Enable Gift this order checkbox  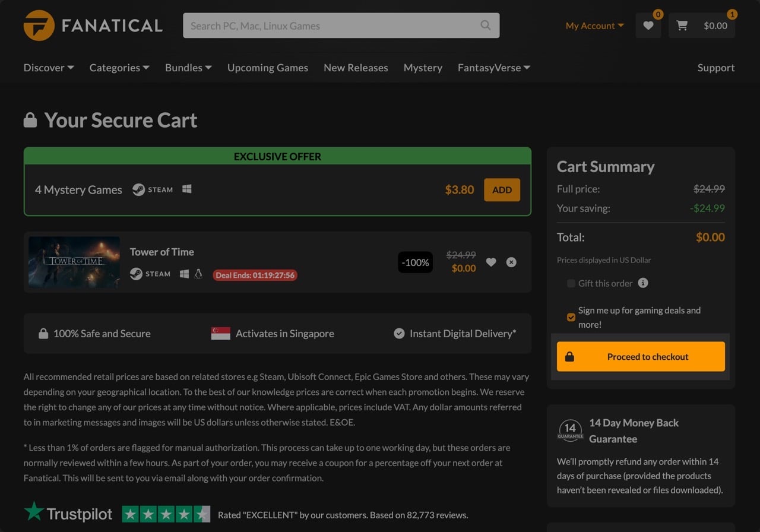pos(571,283)
